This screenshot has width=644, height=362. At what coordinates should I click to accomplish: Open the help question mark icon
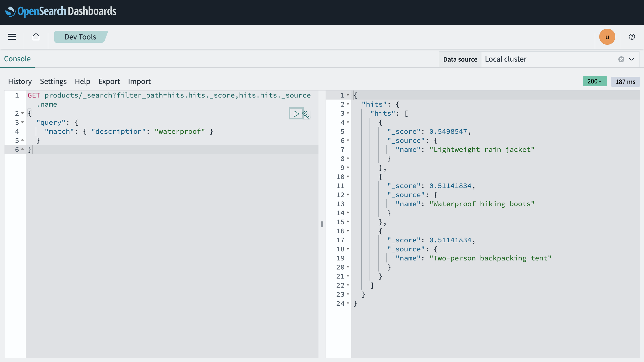(632, 37)
